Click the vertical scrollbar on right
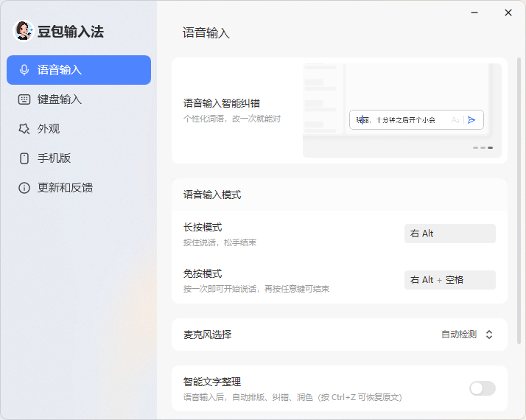Image resolution: width=526 pixels, height=420 pixels. pyautogui.click(x=519, y=200)
